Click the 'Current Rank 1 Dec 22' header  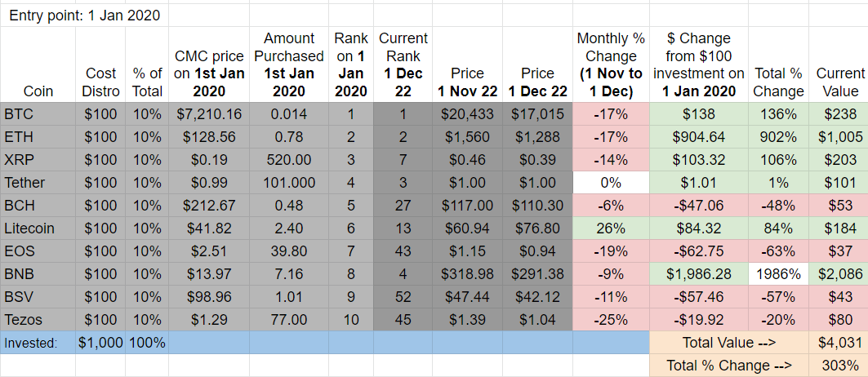click(x=403, y=64)
